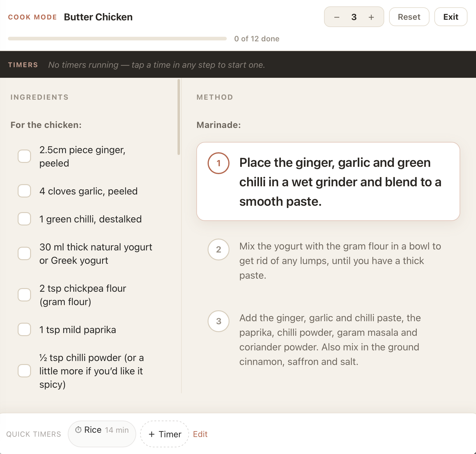Exit cook mode
476x454 pixels.
tap(451, 17)
